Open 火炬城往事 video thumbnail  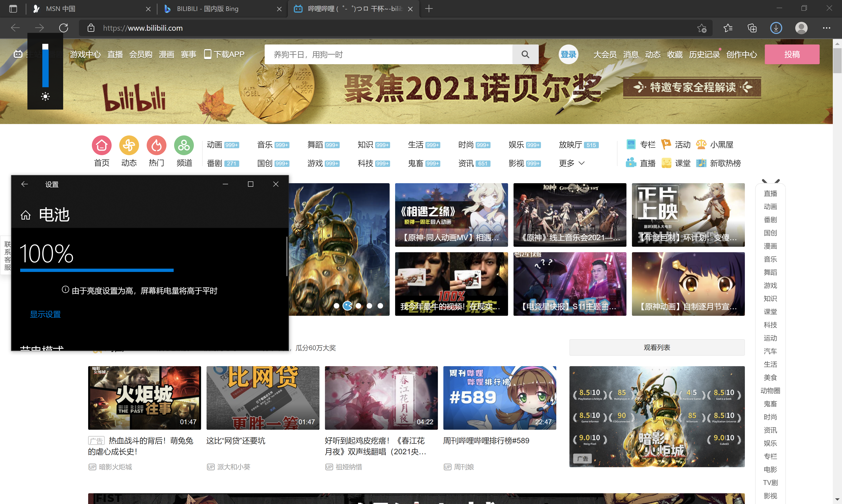(x=144, y=397)
